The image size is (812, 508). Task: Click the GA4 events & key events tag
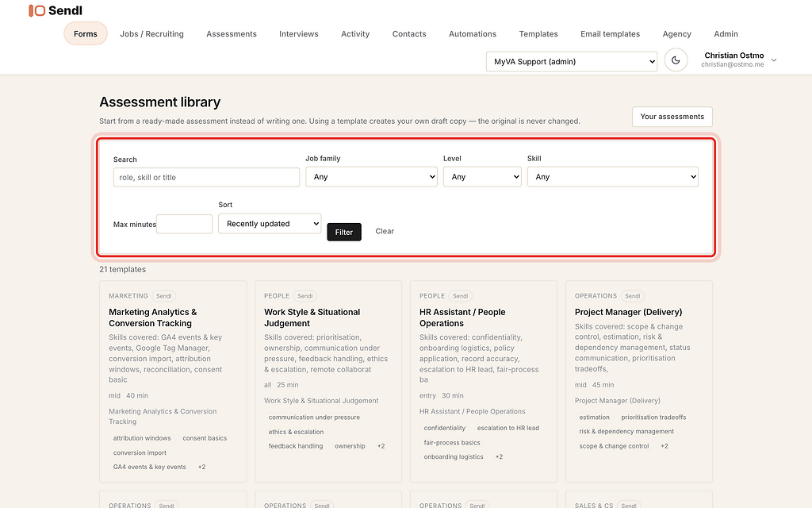[150, 467]
